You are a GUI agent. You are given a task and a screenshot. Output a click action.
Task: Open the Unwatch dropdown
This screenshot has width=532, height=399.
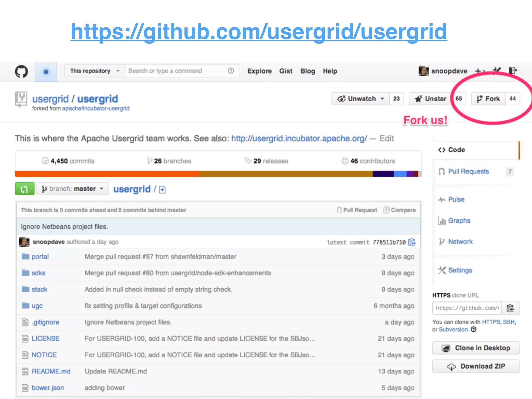361,99
